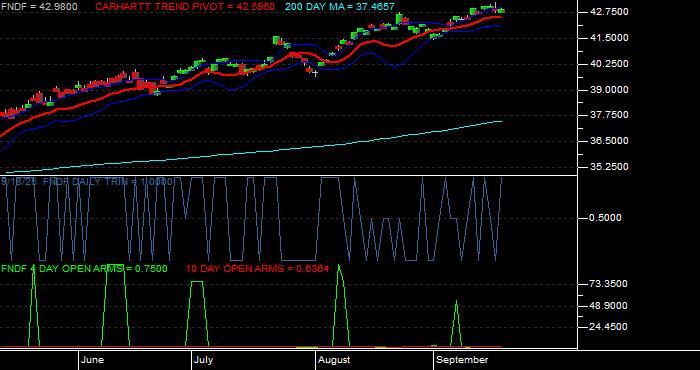The image size is (700, 370).
Task: Click the 40.2500 price axis value
Action: [609, 64]
